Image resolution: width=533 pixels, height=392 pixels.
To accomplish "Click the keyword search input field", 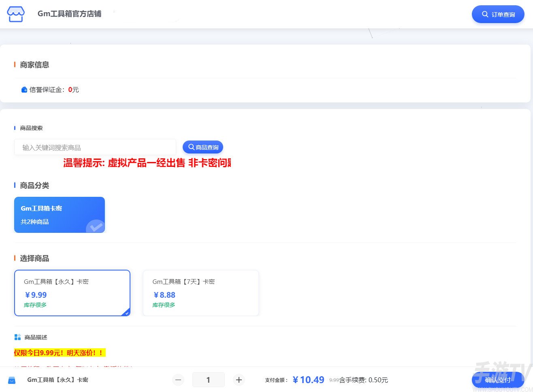I will (95, 147).
